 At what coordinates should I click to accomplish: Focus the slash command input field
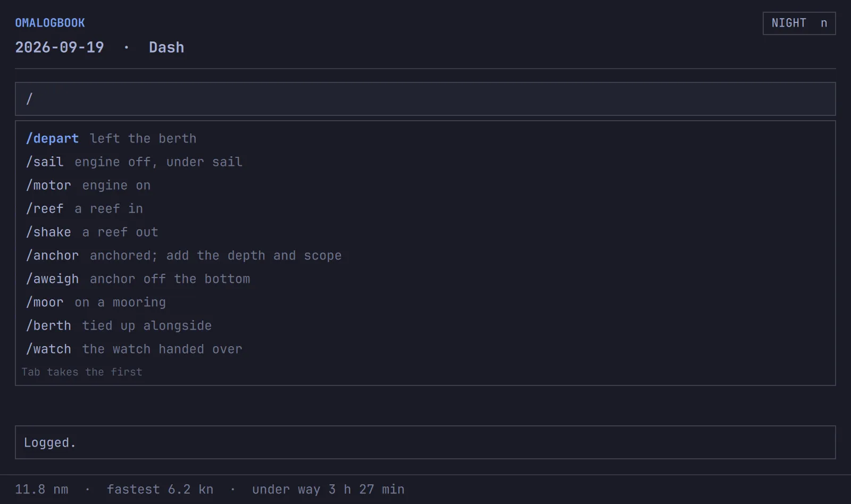pyautogui.click(x=425, y=99)
